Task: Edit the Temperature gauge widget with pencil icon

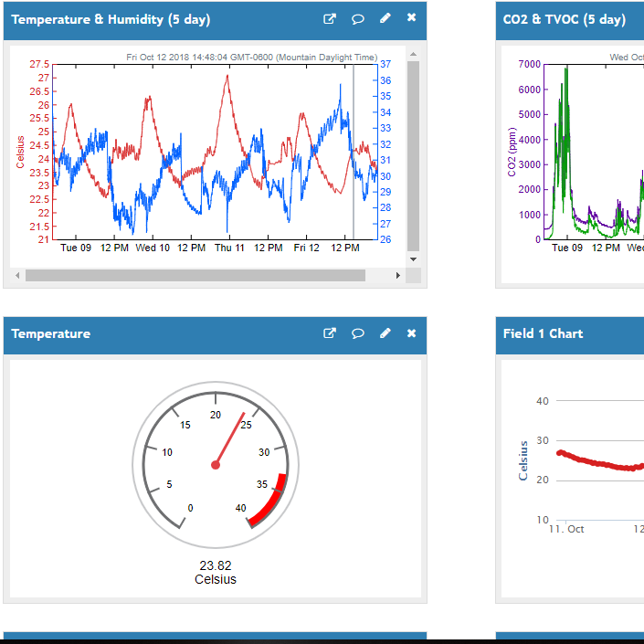Action: (385, 333)
